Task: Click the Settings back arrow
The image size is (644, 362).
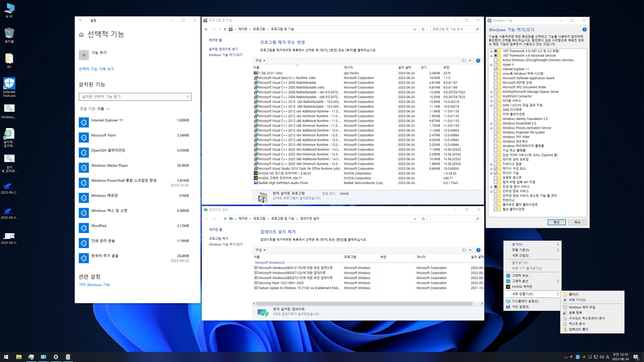Action: tap(81, 20)
